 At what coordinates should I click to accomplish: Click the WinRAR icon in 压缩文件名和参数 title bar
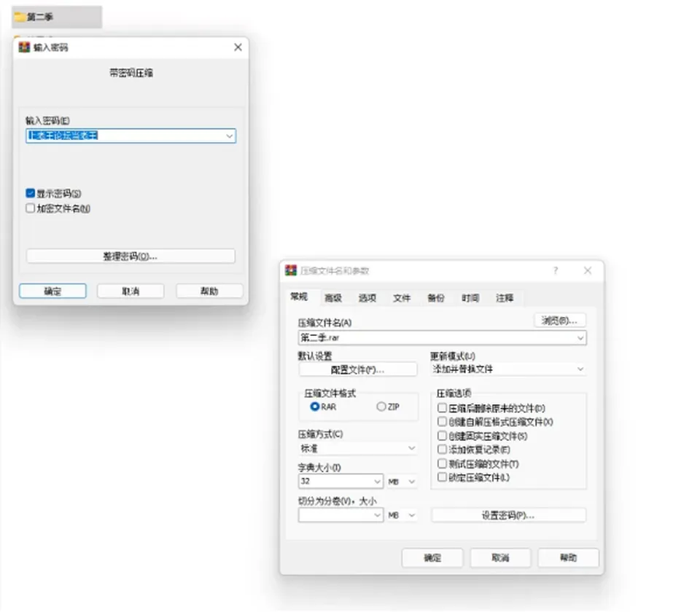(291, 270)
